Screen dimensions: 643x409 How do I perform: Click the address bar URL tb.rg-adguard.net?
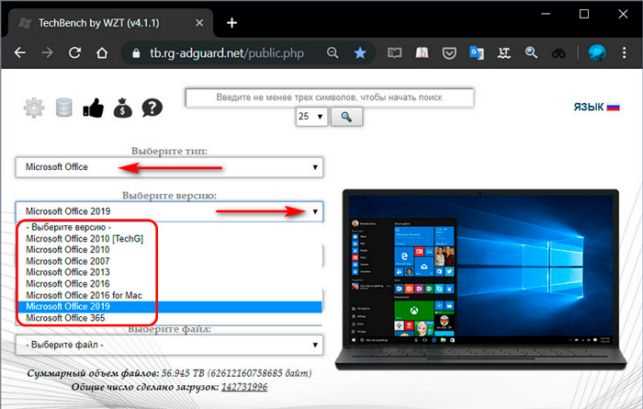pyautogui.click(x=227, y=53)
